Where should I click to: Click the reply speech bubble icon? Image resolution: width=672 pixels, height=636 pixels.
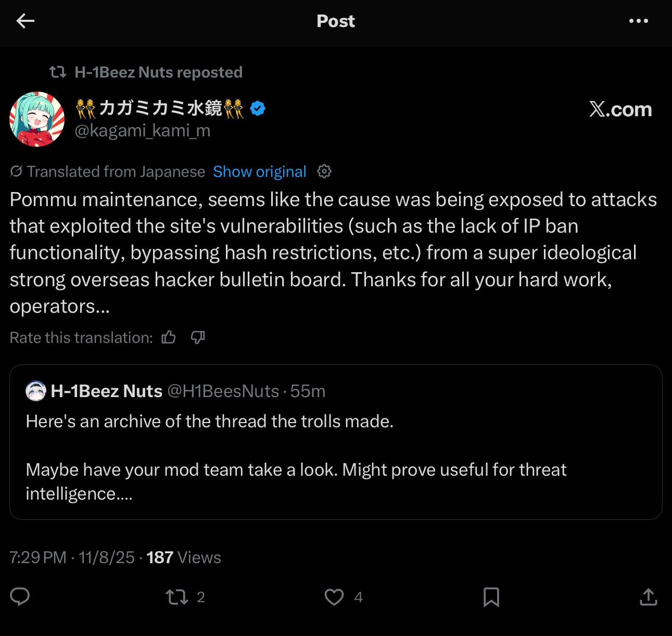20,596
